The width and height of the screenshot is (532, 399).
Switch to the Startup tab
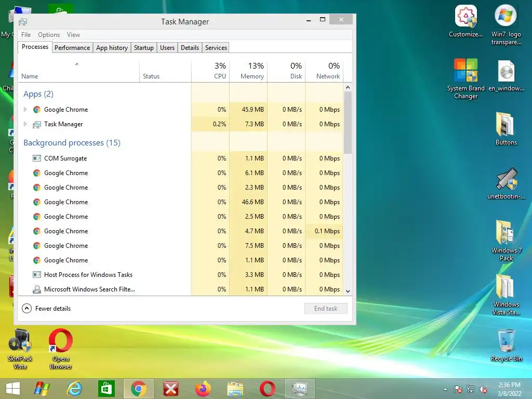click(143, 47)
